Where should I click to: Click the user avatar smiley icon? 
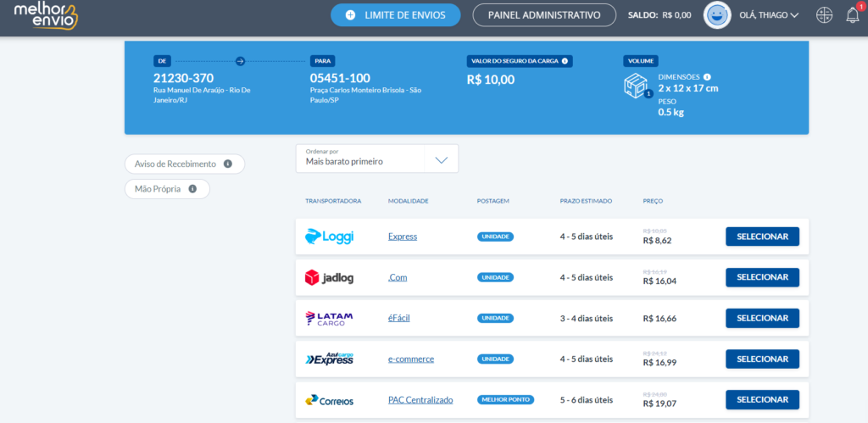tap(717, 15)
